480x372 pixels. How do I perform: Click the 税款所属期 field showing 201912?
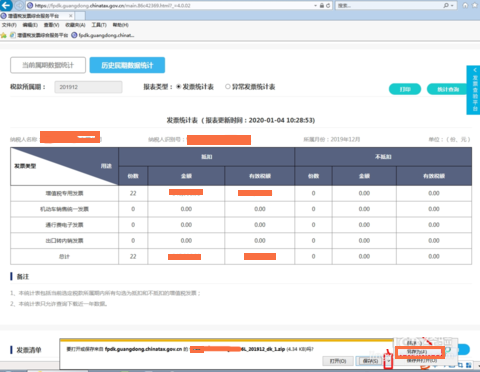coord(88,87)
